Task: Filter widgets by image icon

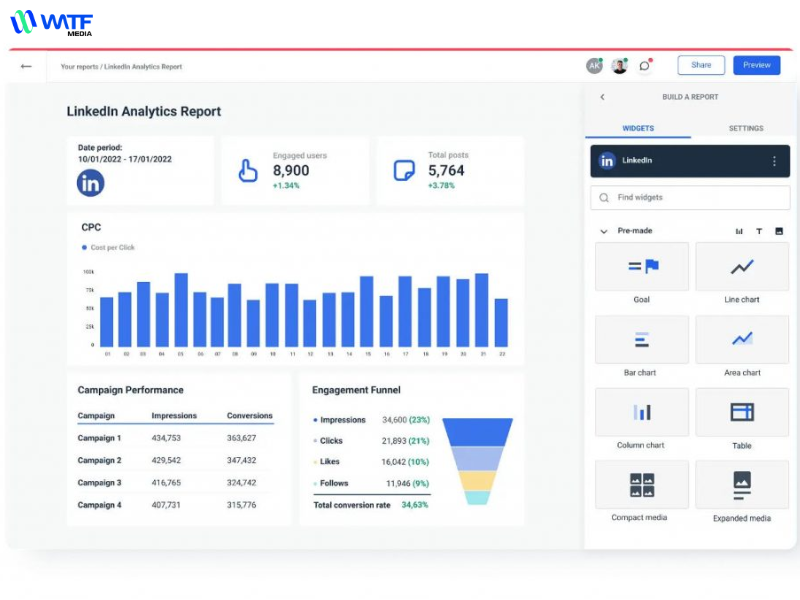Action: tap(779, 231)
